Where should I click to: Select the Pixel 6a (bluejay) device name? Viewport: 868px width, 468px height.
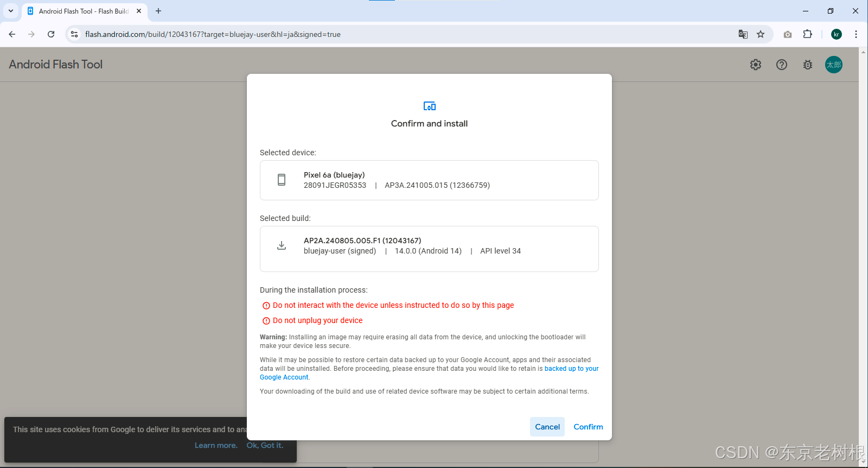(x=334, y=175)
